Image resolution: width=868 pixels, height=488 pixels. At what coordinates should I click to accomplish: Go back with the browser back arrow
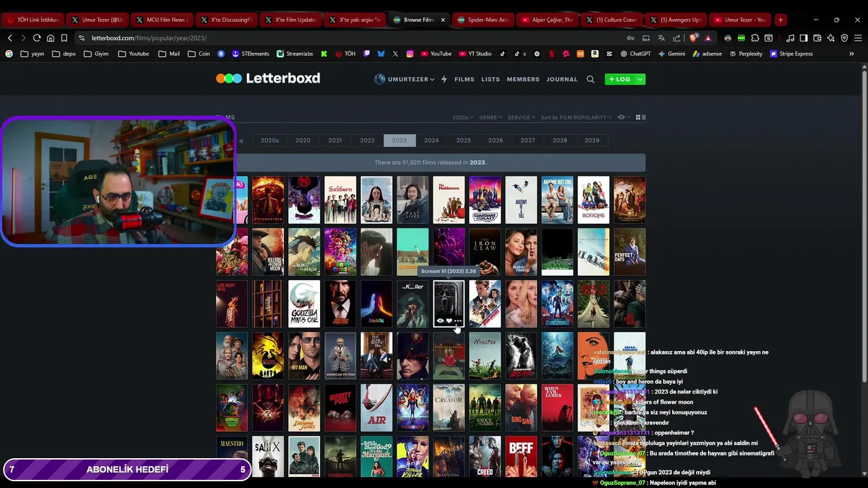pyautogui.click(x=9, y=38)
